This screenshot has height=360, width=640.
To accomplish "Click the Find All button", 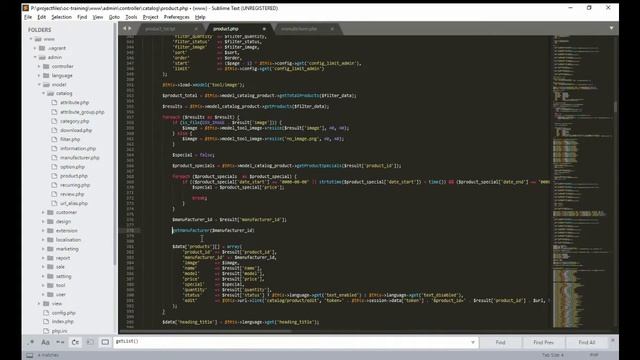I will click(587, 342).
